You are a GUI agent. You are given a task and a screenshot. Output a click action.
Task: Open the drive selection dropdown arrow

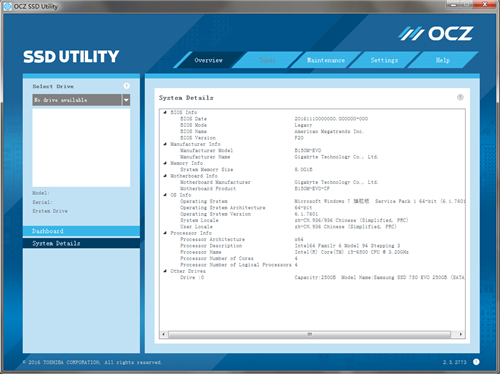(126, 100)
